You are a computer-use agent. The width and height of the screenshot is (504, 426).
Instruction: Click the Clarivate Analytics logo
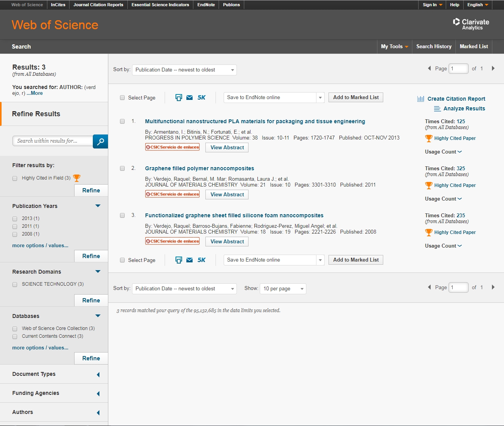tap(471, 24)
